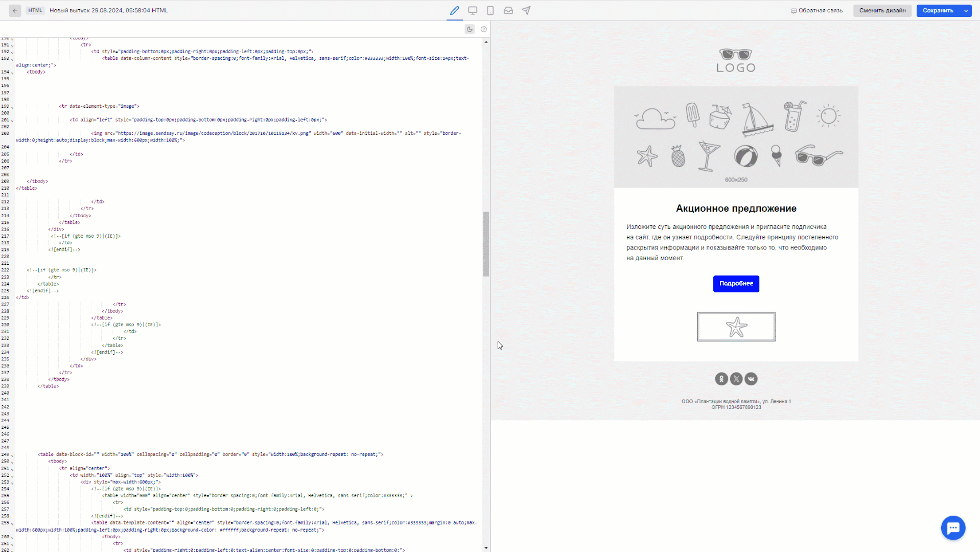Click the Подробнее button in preview
980x552 pixels.
[x=736, y=284]
